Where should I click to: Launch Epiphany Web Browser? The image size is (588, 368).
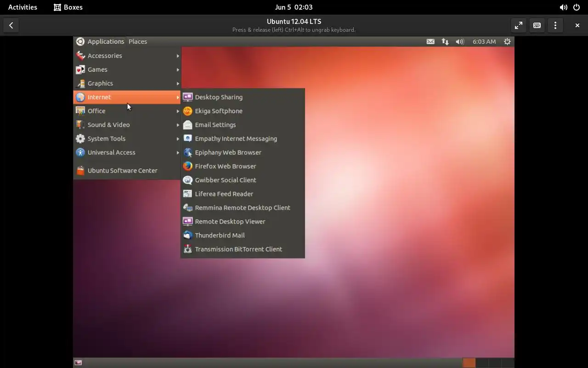pos(243,152)
